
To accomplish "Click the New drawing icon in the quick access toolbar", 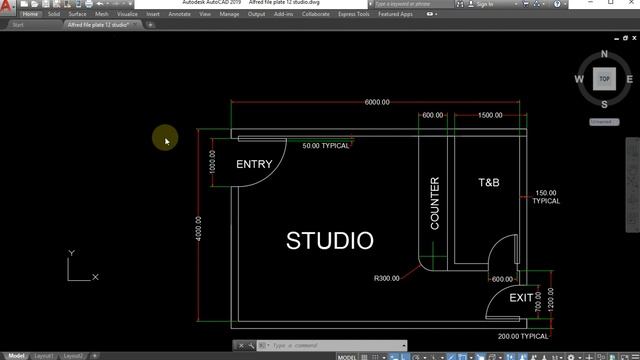I will click(24, 4).
